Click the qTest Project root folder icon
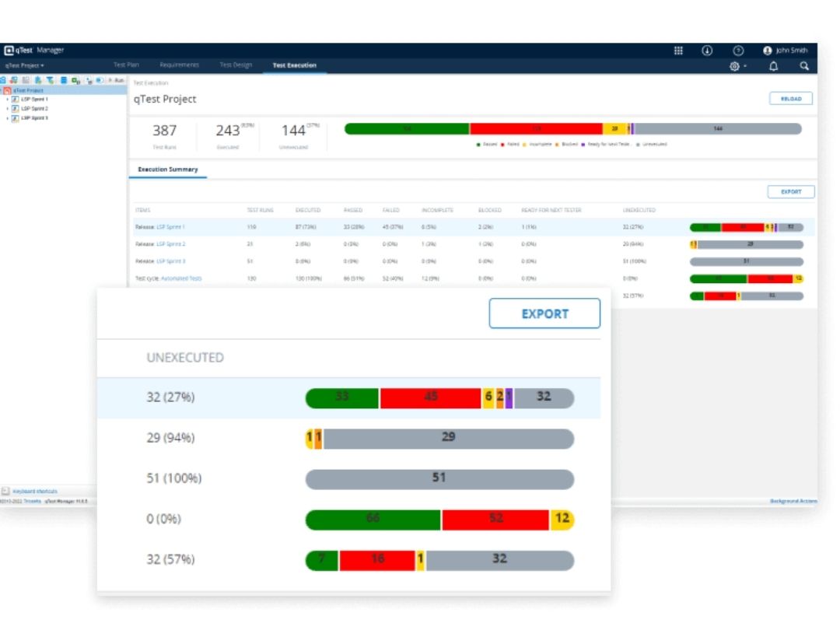 pyautogui.click(x=8, y=90)
